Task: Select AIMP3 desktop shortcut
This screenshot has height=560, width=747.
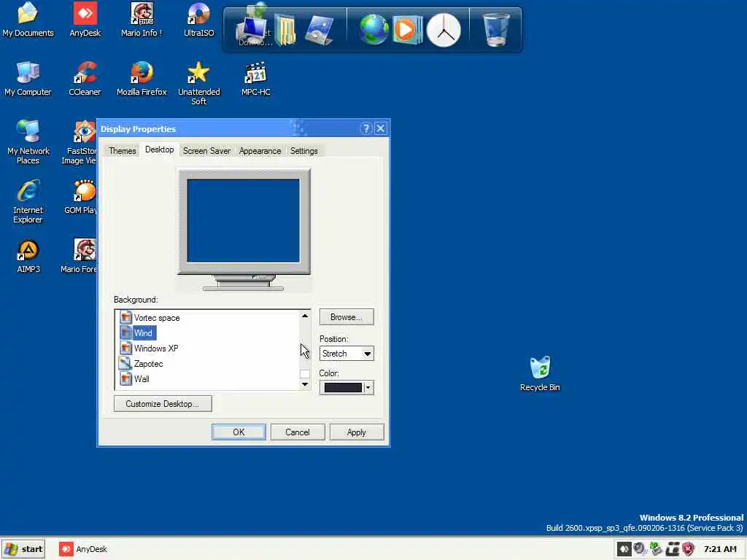Action: click(28, 256)
